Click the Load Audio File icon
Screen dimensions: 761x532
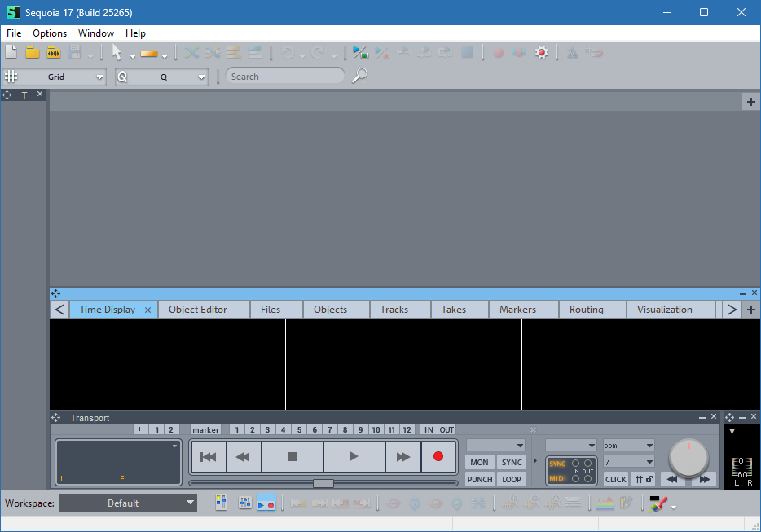tap(54, 53)
